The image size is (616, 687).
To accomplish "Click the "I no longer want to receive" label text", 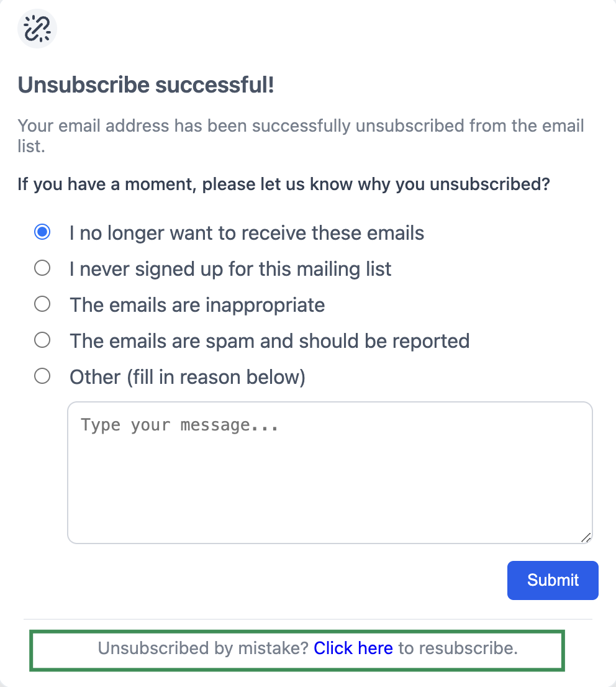I will 247,233.
